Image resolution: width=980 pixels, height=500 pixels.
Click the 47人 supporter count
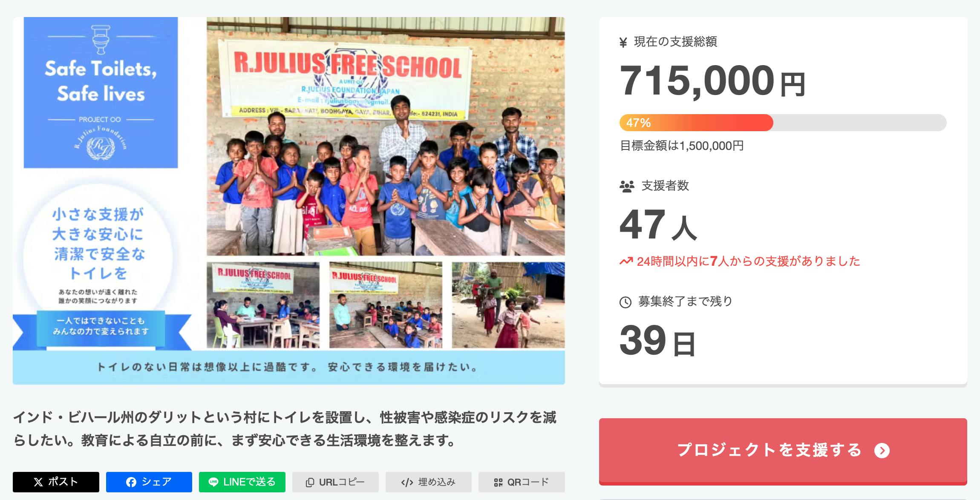coord(658,225)
